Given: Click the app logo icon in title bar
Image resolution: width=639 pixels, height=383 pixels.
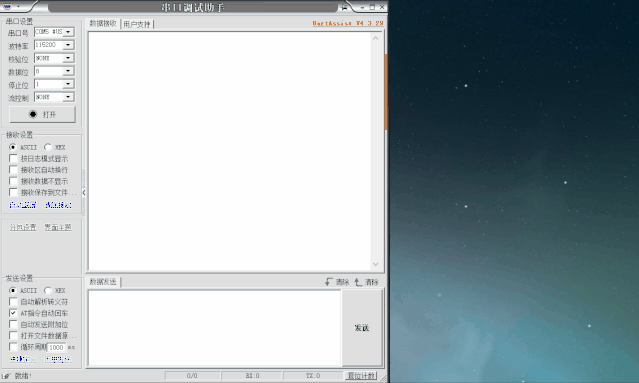Looking at the screenshot, I should (7, 7).
